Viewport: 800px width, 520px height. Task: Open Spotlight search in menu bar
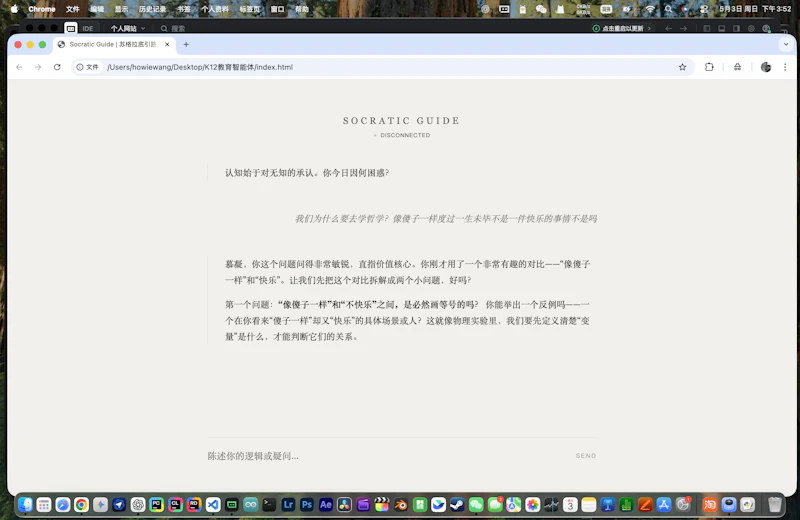668,9
